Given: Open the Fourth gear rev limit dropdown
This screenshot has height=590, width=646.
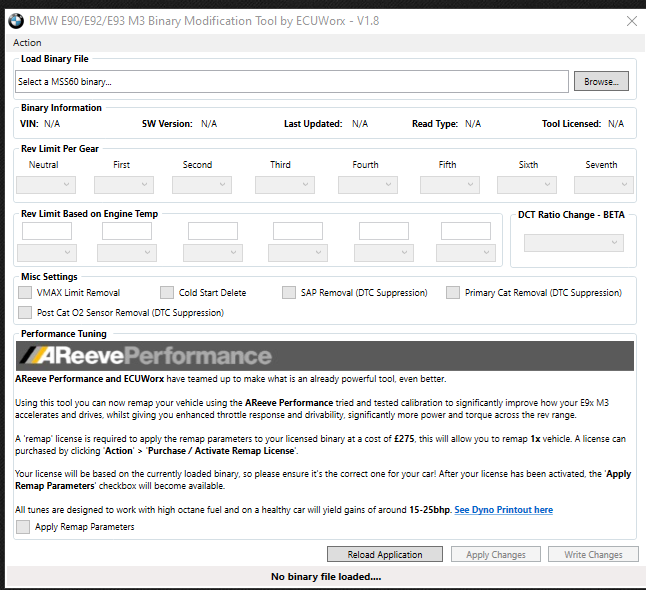Looking at the screenshot, I should click(x=367, y=184).
